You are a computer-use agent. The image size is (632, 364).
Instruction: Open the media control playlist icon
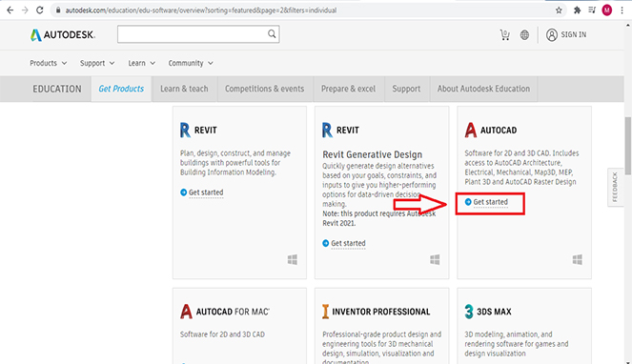592,10
